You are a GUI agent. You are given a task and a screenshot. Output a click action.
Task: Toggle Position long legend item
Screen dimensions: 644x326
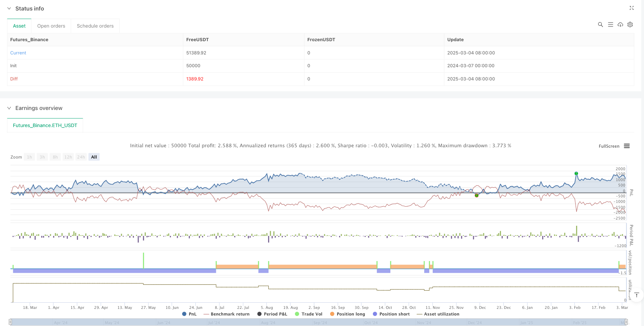click(x=348, y=314)
